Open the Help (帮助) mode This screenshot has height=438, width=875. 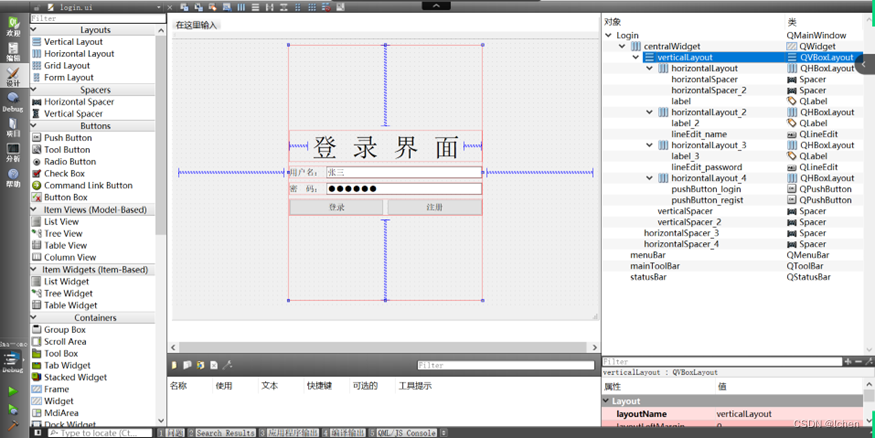point(13,178)
